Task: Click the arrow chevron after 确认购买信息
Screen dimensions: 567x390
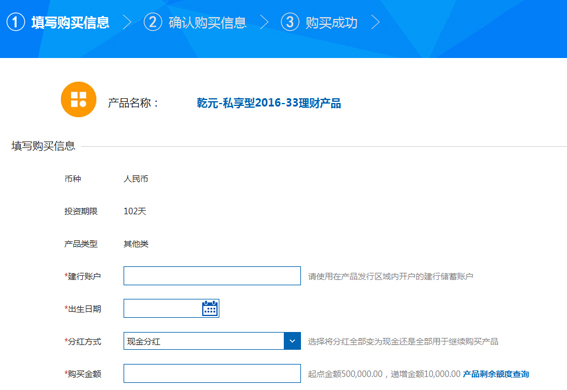Action: (264, 22)
